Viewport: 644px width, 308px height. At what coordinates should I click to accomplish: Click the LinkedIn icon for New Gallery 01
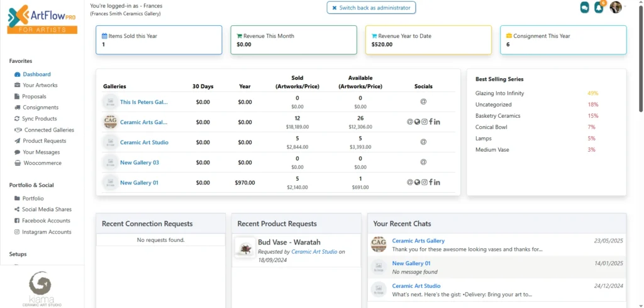click(437, 183)
